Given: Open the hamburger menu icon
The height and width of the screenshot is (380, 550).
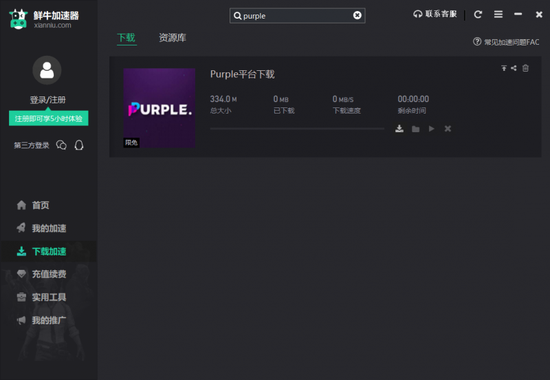Looking at the screenshot, I should [x=498, y=14].
